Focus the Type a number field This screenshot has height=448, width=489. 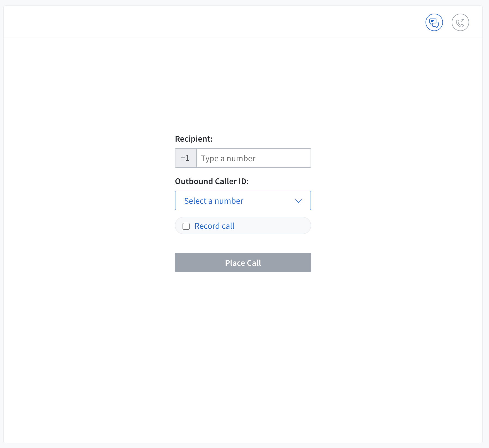click(x=253, y=158)
